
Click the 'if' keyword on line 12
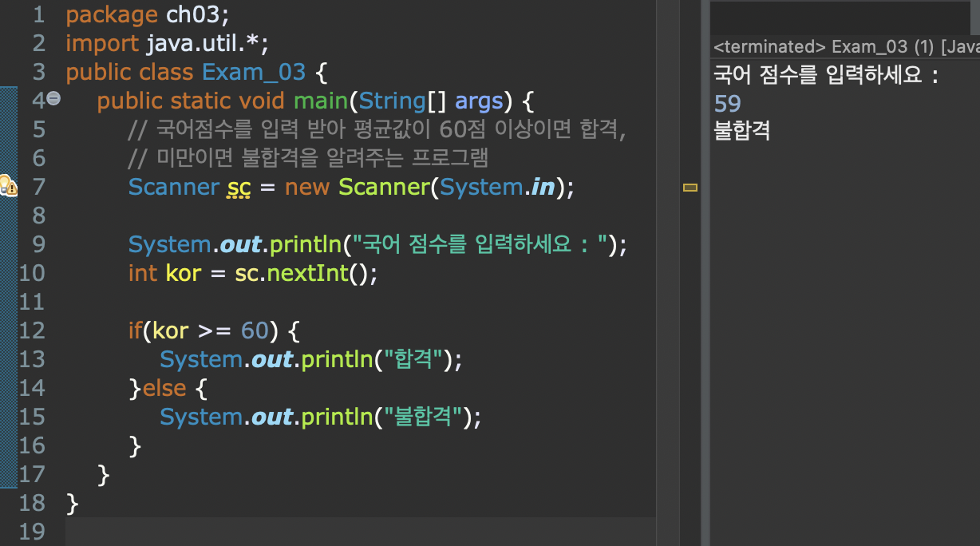click(x=136, y=330)
